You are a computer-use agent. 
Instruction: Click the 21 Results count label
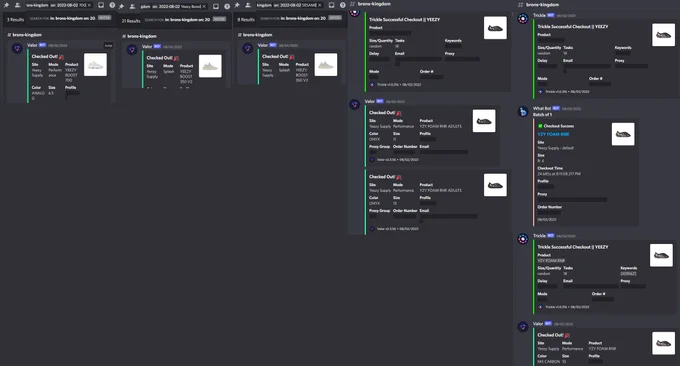click(x=131, y=21)
